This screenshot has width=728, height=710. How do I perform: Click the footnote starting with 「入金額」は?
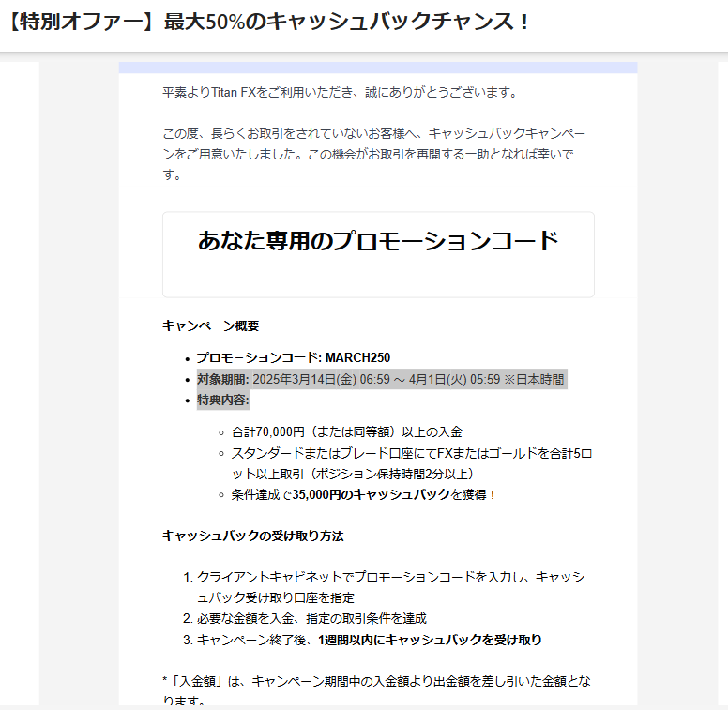click(376, 690)
